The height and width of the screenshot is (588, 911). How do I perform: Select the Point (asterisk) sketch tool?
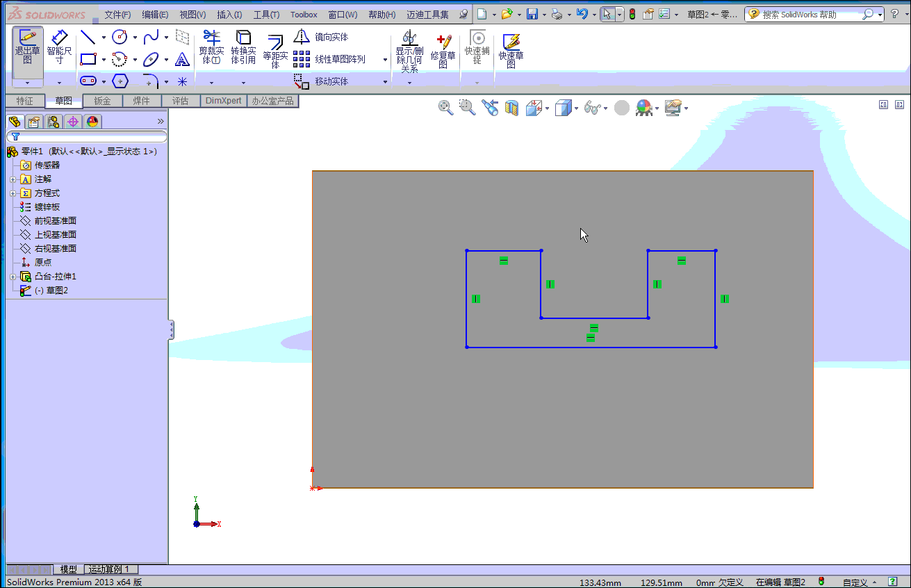pos(182,81)
